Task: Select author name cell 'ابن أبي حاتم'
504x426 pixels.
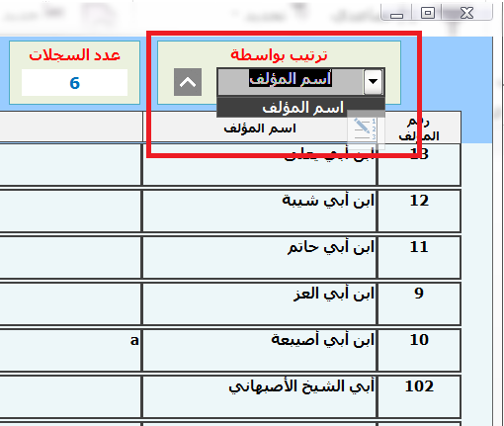Action: [260, 257]
